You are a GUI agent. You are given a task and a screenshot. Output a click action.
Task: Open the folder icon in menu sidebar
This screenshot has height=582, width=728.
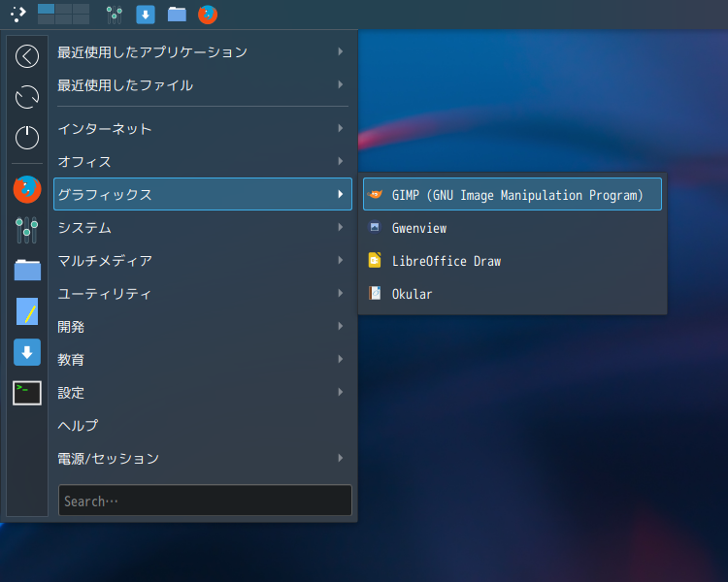pyautogui.click(x=27, y=270)
